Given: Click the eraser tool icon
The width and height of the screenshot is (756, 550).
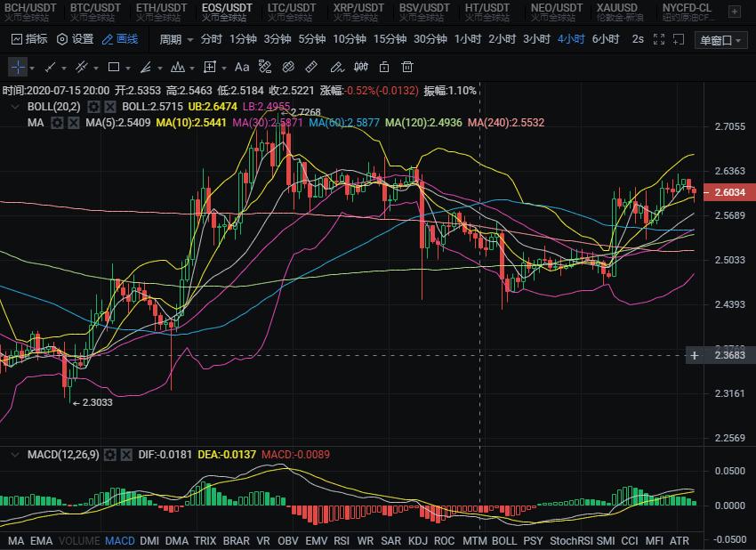Looking at the screenshot, I should click(288, 67).
